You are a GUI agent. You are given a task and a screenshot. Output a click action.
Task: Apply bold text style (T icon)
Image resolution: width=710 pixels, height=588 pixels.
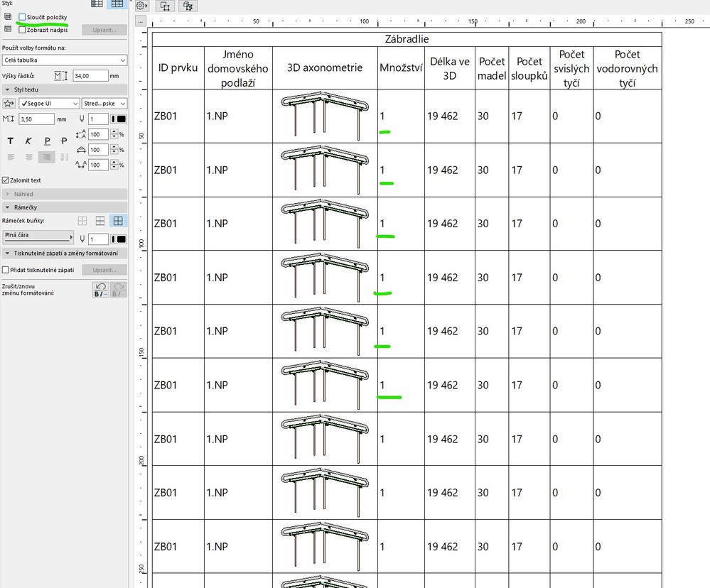[11, 141]
